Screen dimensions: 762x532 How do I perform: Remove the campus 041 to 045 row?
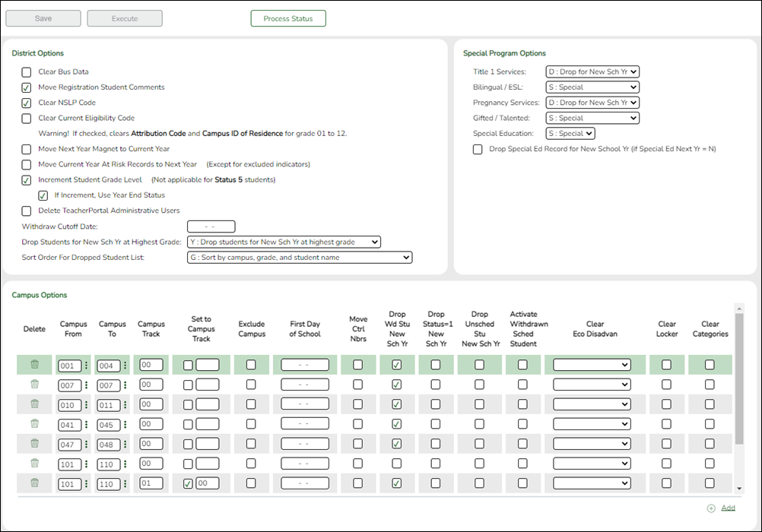(x=34, y=424)
